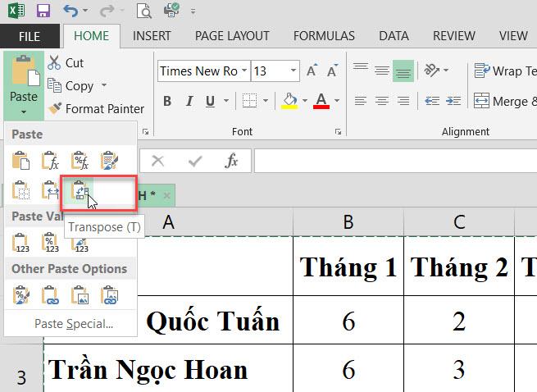Expand the borders dropdown arrow
Viewport: 537px width, 392px height.
click(x=266, y=101)
